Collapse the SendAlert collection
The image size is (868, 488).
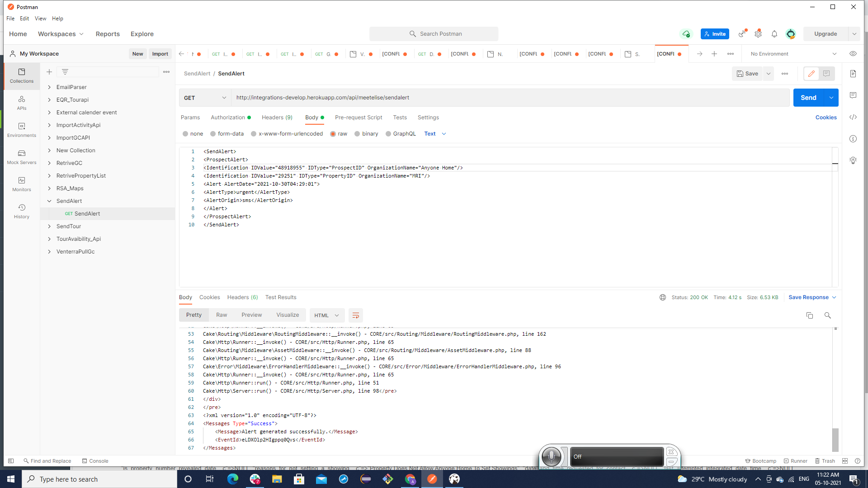(49, 201)
